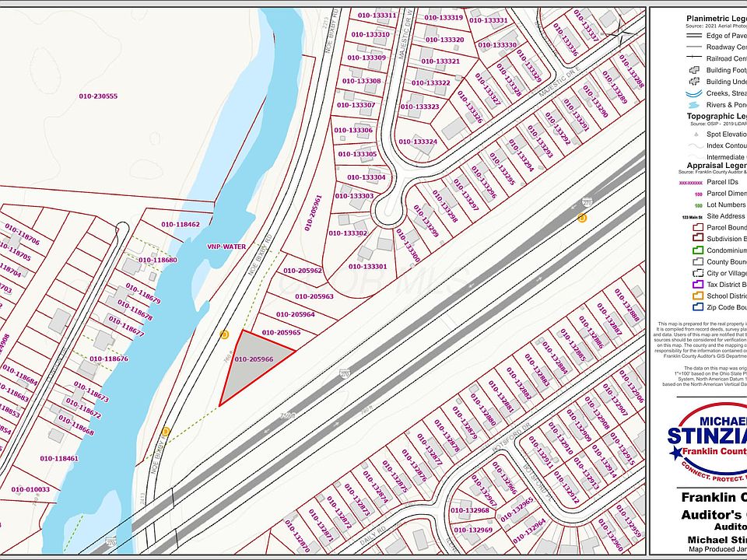Image resolution: width=747 pixels, height=560 pixels.
Task: Click parcel label 010-010033
Action: (x=30, y=489)
